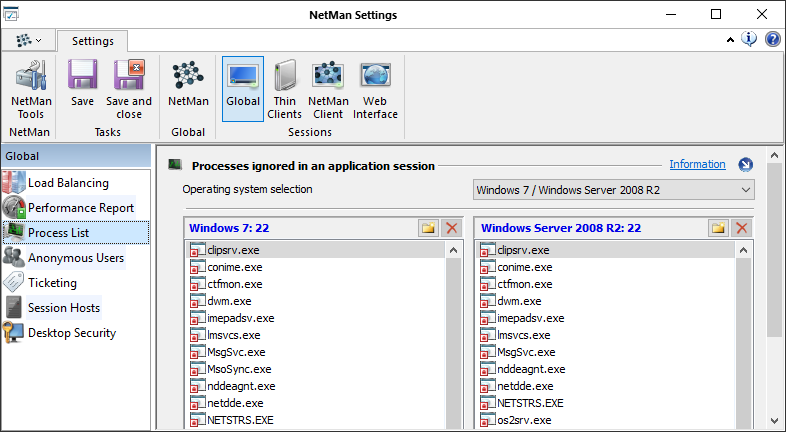Screen dimensions: 786x432
Task: Delete entry from Windows 7 list
Action: coord(451,228)
